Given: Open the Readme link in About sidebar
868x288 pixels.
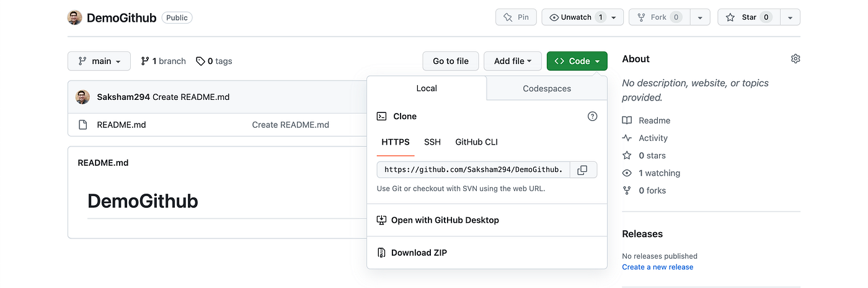Looking at the screenshot, I should pos(654,120).
